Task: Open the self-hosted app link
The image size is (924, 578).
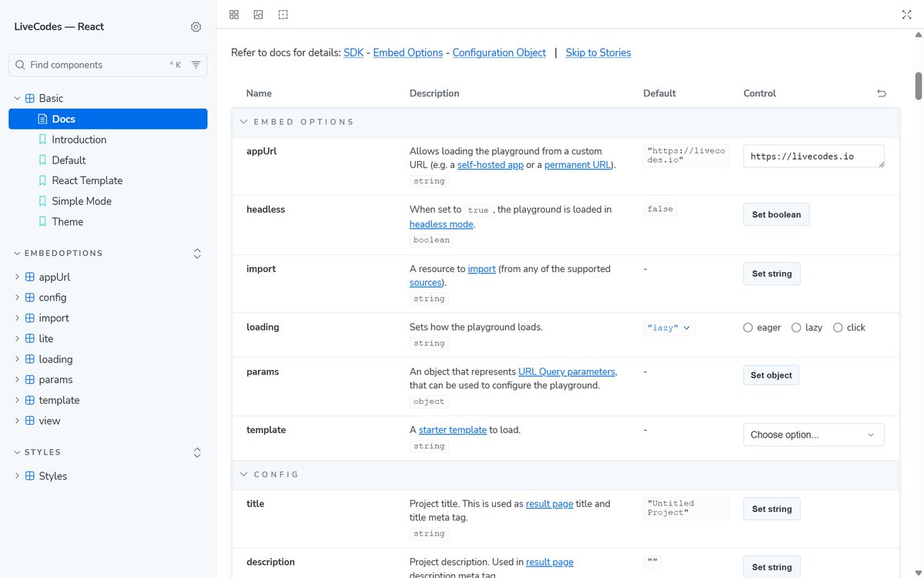Action: [490, 165]
